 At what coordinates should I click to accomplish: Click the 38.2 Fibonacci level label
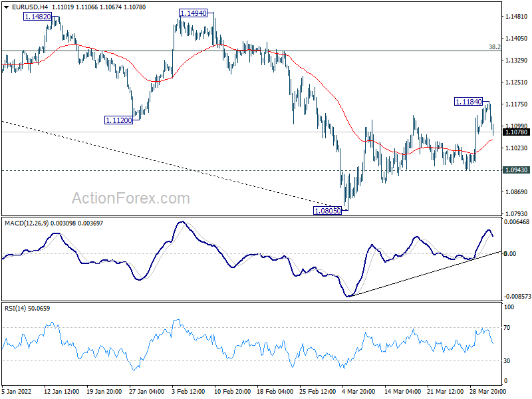click(494, 47)
